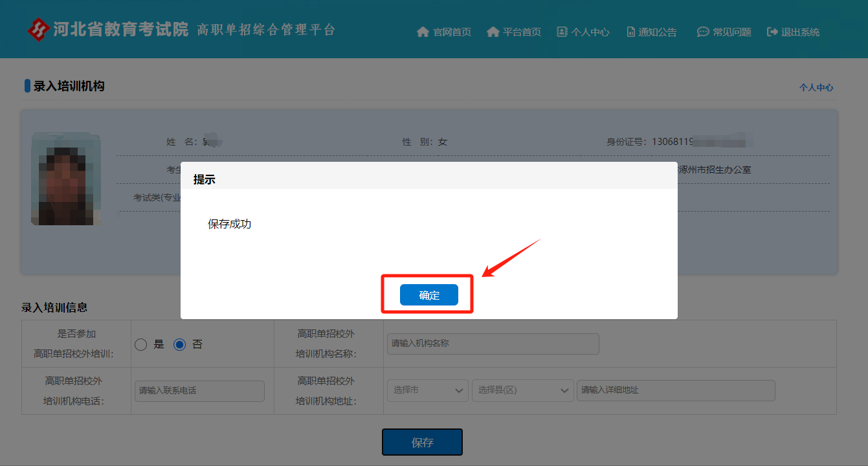868x466 pixels.
Task: Click the person icon beside 个人中心
Action: [x=562, y=32]
